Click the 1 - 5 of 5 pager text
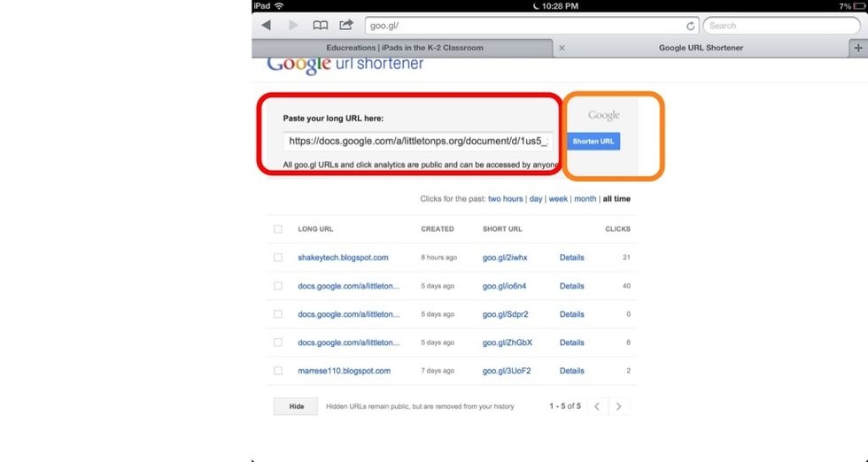This screenshot has height=462, width=868. tap(565, 406)
